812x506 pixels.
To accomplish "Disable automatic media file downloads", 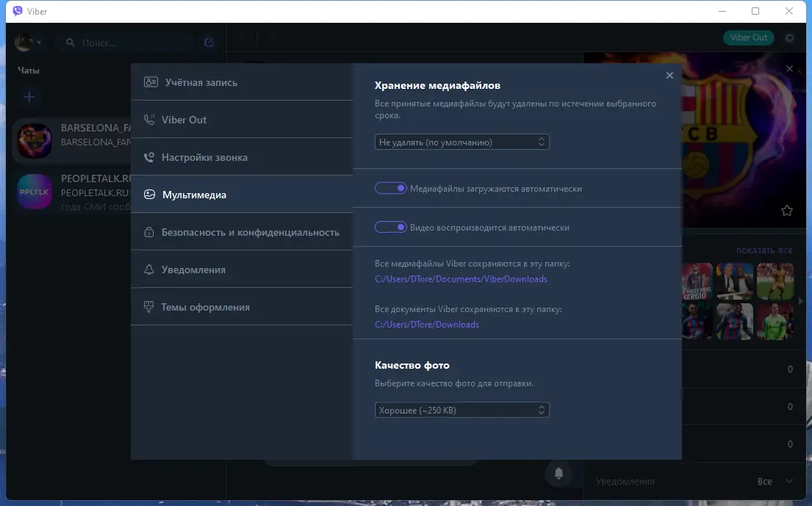I will 391,188.
